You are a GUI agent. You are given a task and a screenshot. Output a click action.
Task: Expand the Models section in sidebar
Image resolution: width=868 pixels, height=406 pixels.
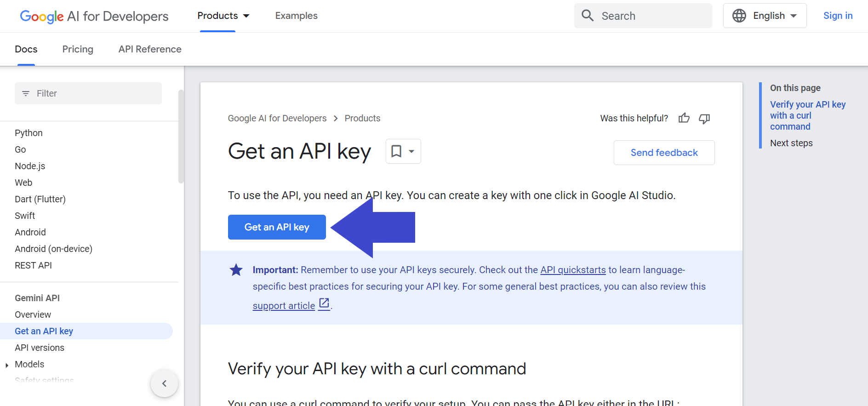(6, 364)
